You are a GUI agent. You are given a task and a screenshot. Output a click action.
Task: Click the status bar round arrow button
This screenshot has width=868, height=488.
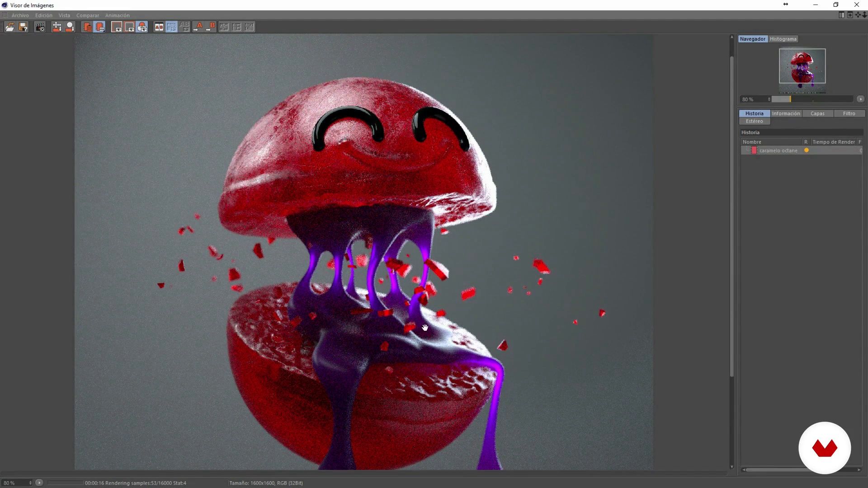point(39,483)
